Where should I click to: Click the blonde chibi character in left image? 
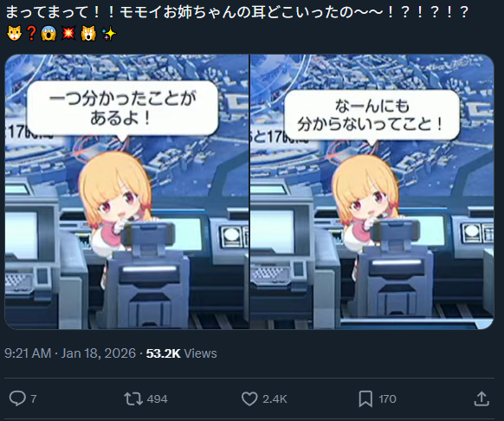click(115, 201)
